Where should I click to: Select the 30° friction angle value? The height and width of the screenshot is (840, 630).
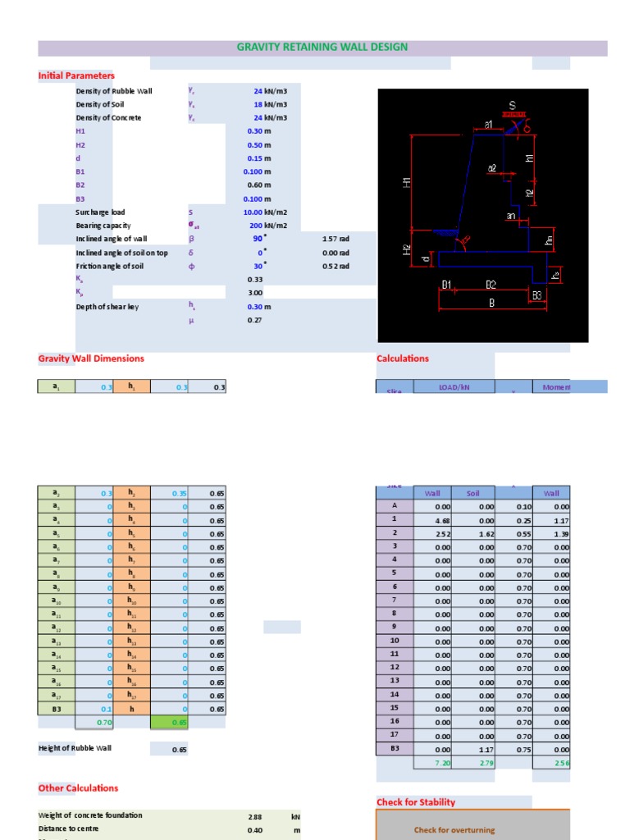[x=259, y=267]
